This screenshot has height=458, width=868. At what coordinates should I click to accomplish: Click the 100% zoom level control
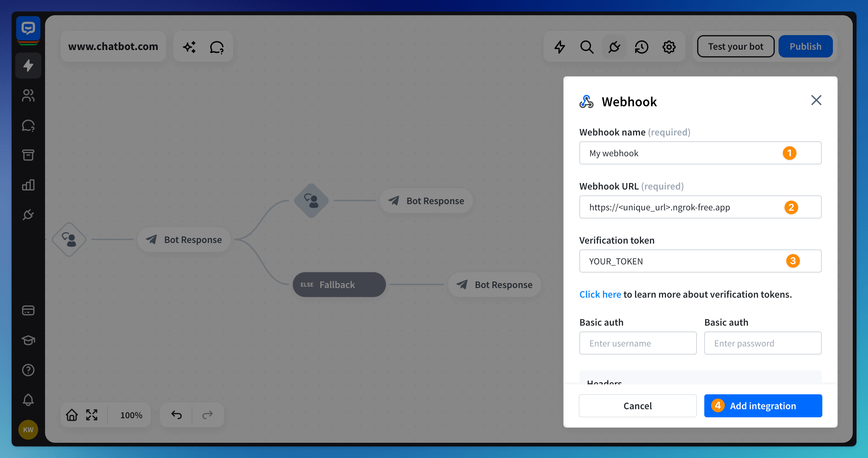click(131, 415)
